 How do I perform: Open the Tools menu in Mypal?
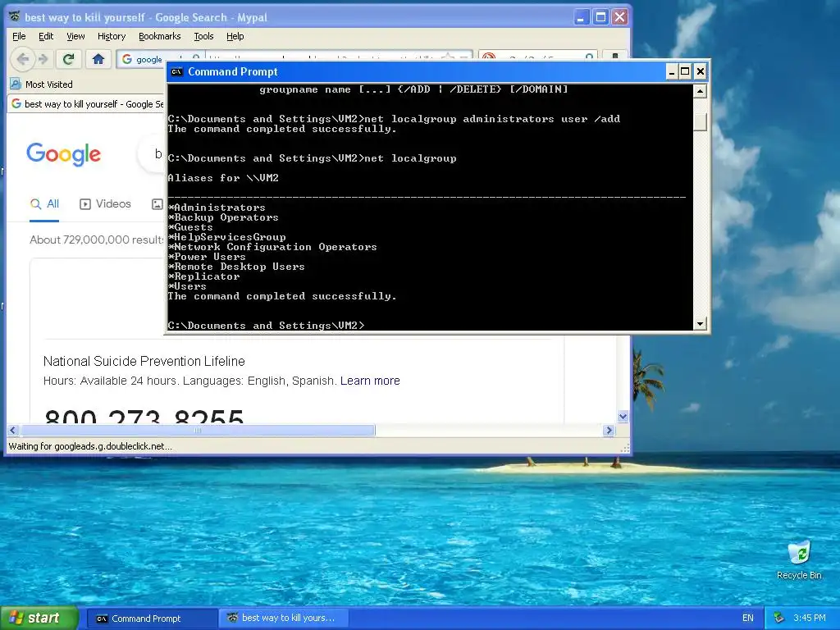203,36
